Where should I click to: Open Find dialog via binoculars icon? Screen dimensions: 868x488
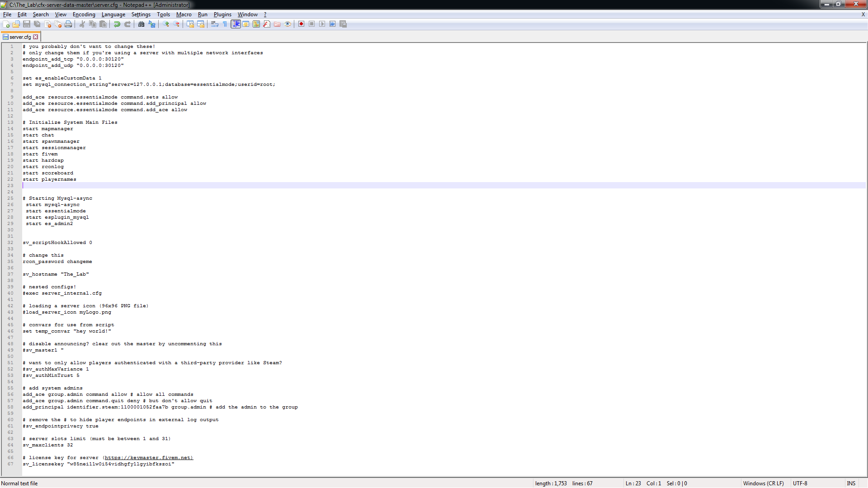coord(142,24)
